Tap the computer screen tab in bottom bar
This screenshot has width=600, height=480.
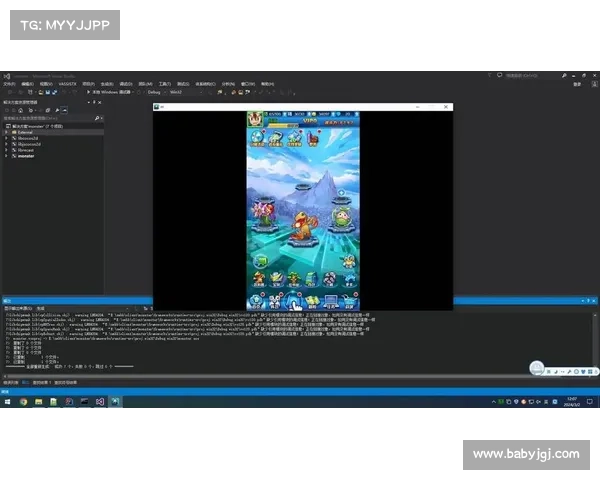coord(331,301)
